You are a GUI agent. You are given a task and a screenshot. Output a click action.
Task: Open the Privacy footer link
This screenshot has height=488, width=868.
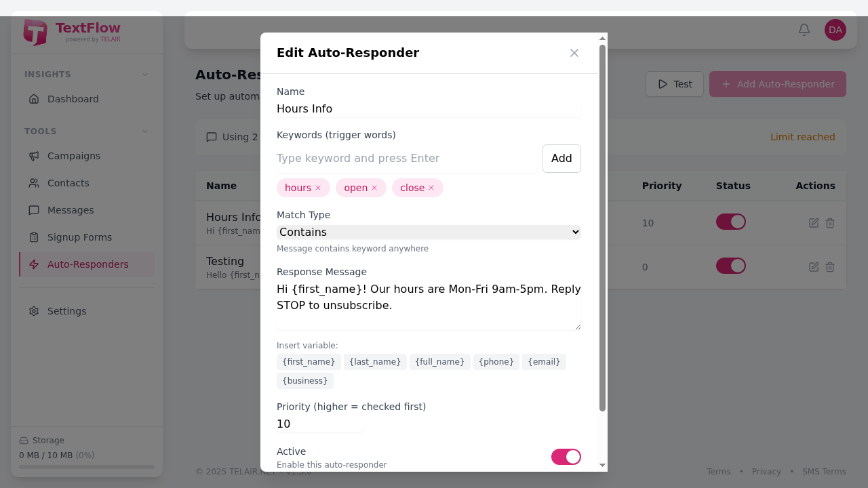[x=766, y=471]
